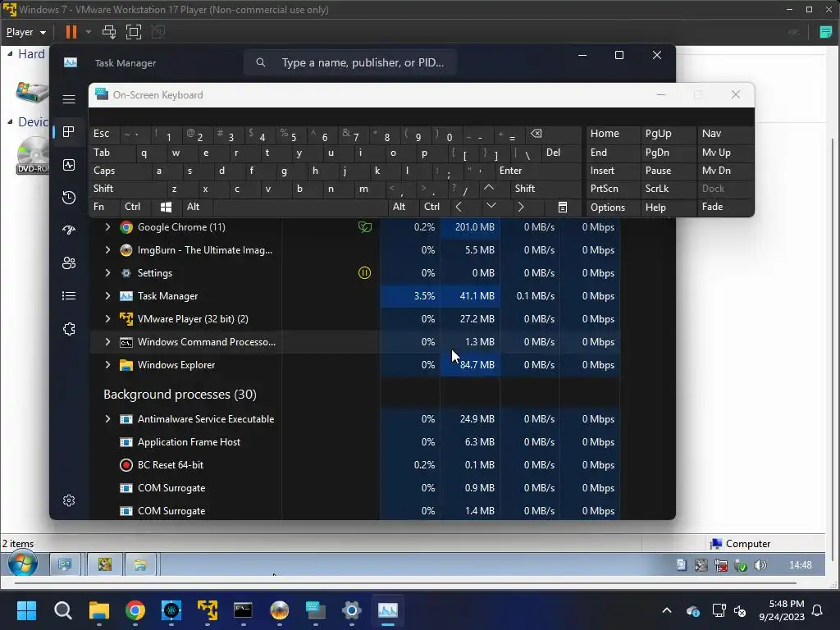Screen dimensions: 840x630
Task: Open the VMware notes icon at top right
Action: pyautogui.click(x=825, y=32)
